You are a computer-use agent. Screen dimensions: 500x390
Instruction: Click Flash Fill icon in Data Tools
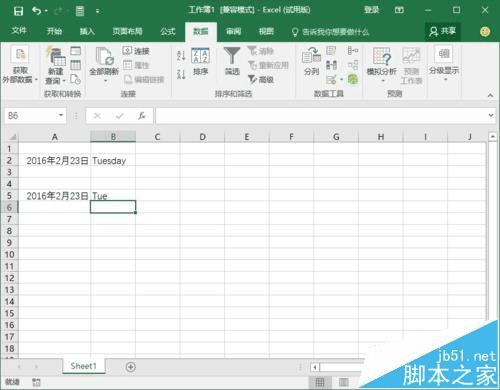[331, 51]
